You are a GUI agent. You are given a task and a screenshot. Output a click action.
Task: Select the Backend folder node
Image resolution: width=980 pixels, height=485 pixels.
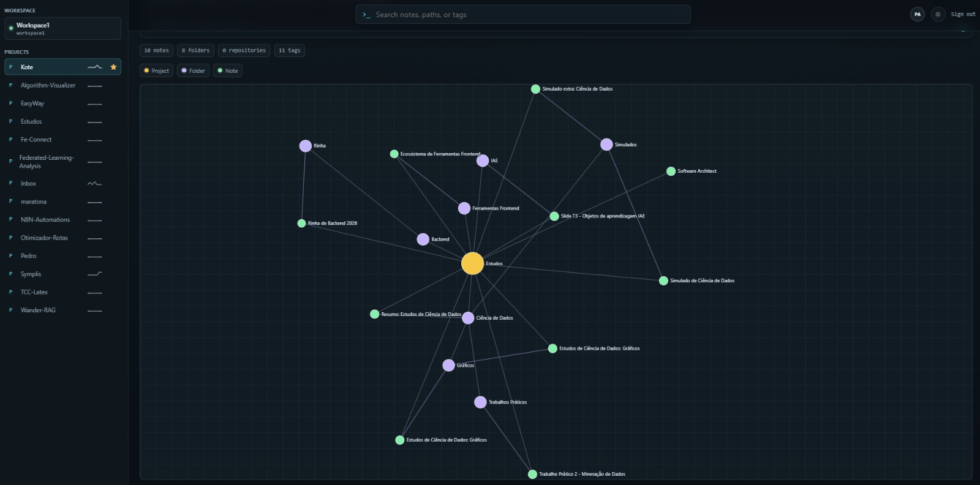[x=423, y=239]
